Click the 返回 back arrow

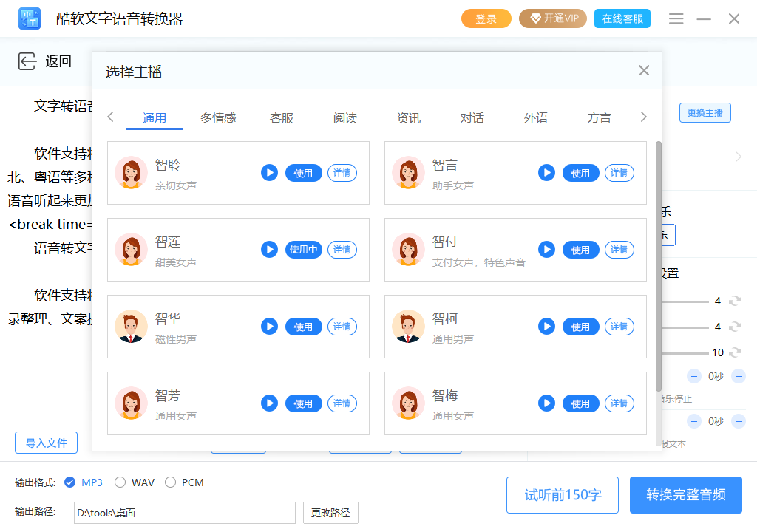pos(25,61)
